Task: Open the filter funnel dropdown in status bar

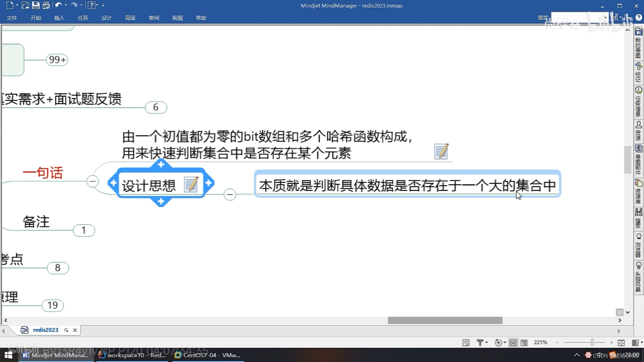Action: (x=482, y=343)
